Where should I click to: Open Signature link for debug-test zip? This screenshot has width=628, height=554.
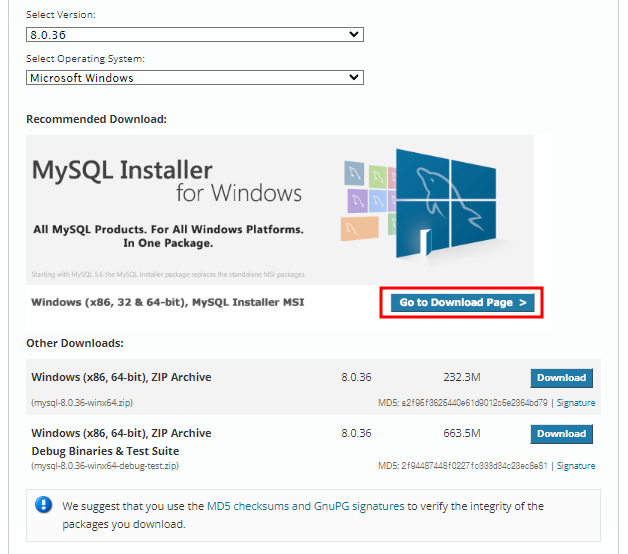point(576,465)
